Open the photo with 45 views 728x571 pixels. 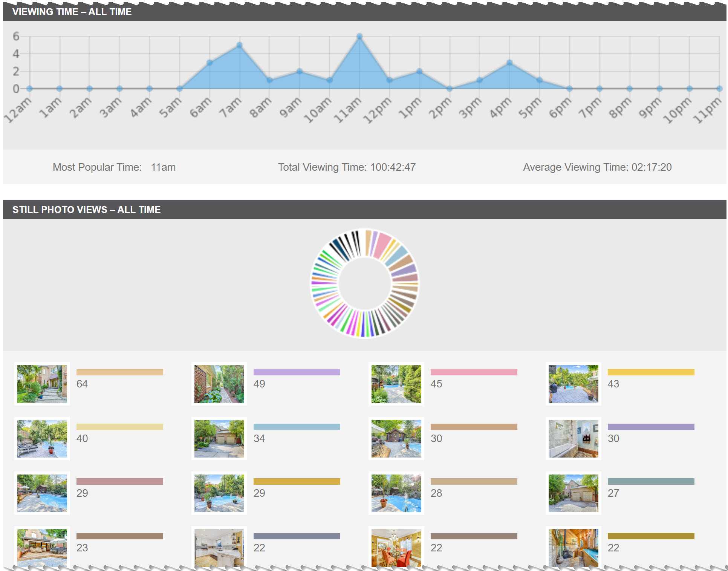(396, 384)
